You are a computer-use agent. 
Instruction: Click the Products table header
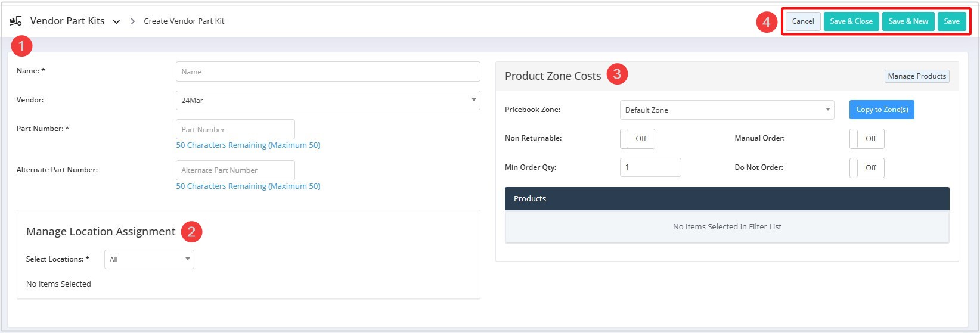click(x=727, y=198)
